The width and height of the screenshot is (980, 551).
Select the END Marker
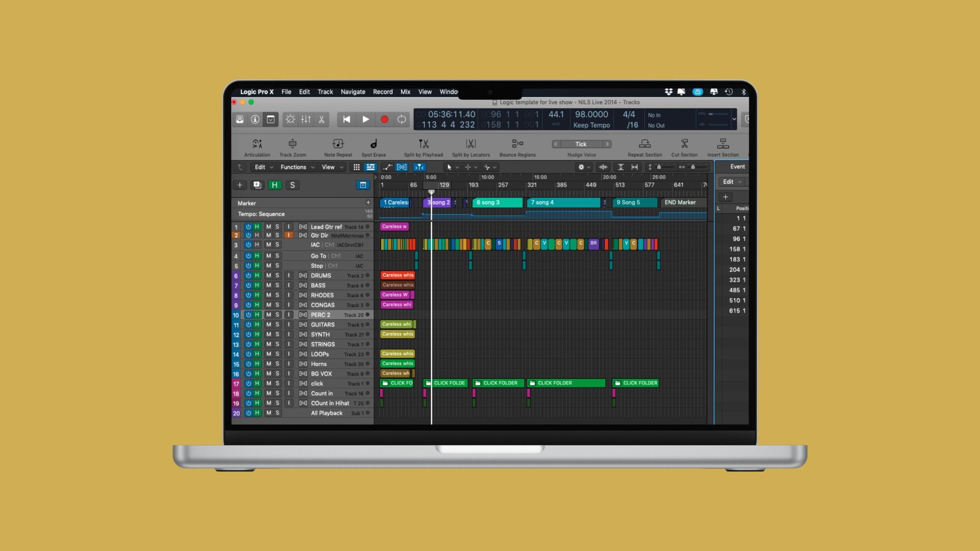684,203
